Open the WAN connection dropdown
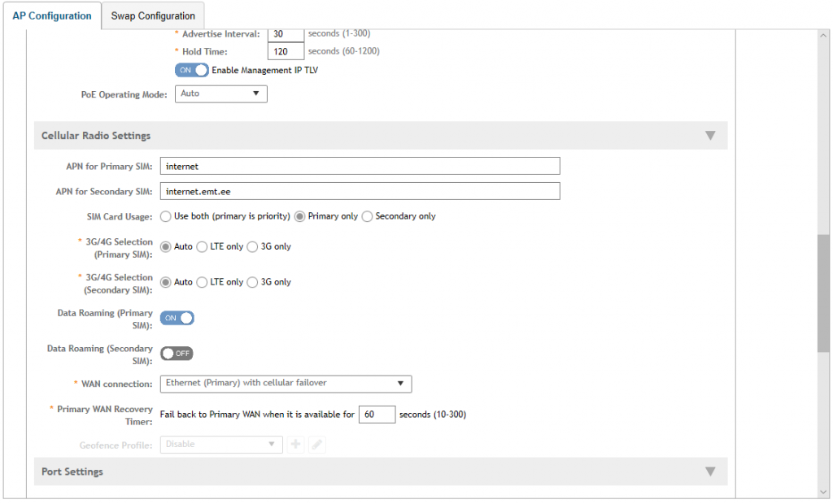The image size is (833, 504). click(286, 383)
